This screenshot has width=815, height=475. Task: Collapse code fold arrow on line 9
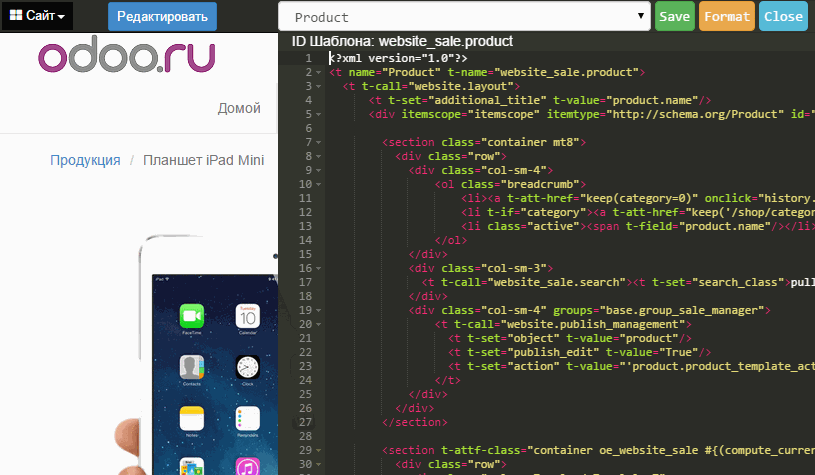318,171
